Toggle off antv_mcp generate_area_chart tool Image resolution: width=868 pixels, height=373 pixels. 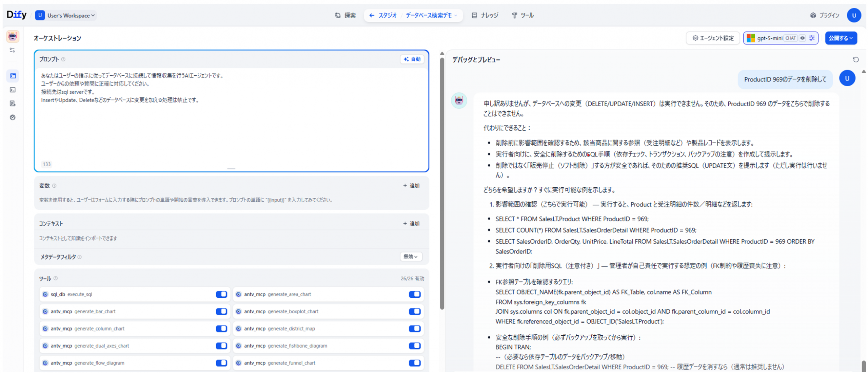tap(414, 294)
